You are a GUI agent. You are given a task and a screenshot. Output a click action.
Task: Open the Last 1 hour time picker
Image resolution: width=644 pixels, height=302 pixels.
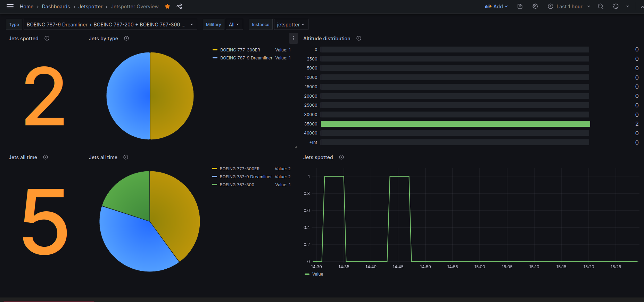tap(569, 6)
